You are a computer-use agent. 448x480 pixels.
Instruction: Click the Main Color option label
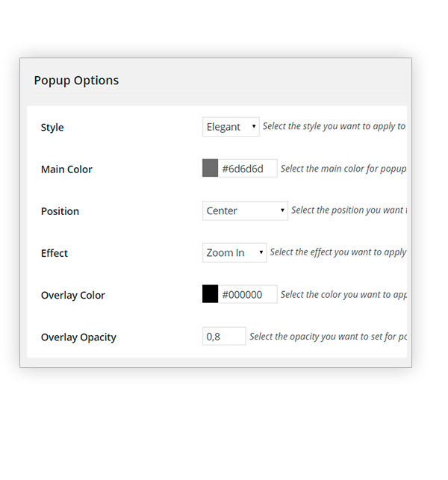click(66, 169)
